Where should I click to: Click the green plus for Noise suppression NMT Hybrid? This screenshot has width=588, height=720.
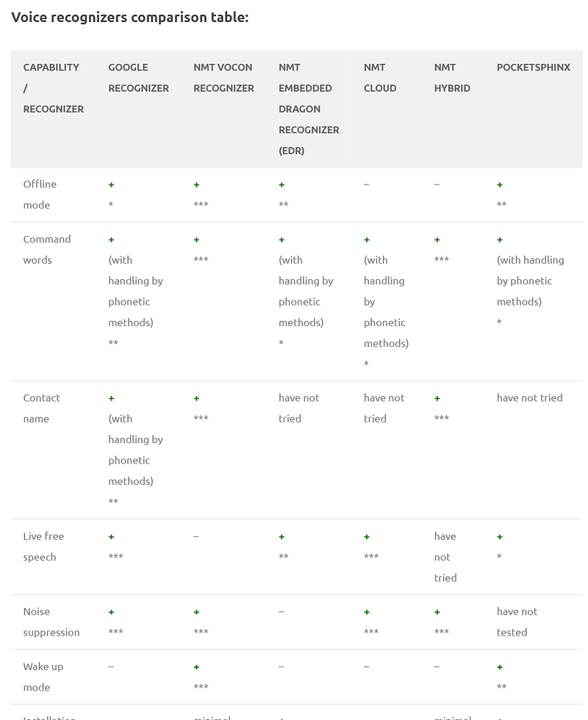(437, 612)
